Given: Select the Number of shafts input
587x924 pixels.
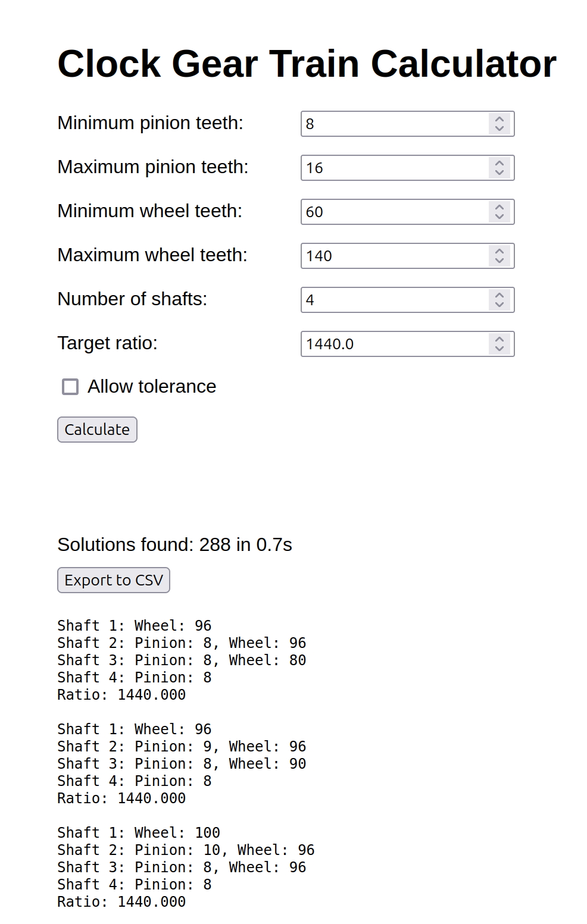Looking at the screenshot, I should (x=394, y=300).
